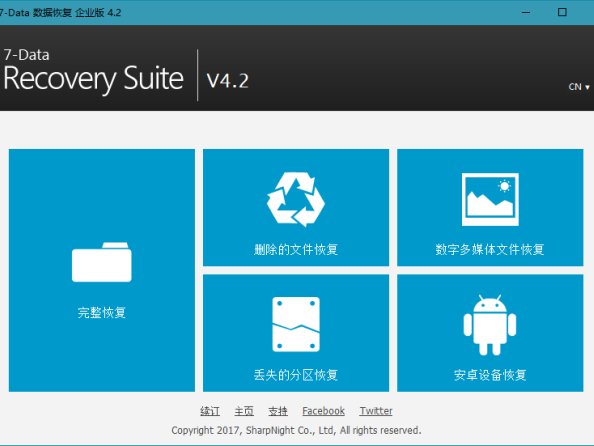Select the 完整恢复 label

tap(102, 313)
